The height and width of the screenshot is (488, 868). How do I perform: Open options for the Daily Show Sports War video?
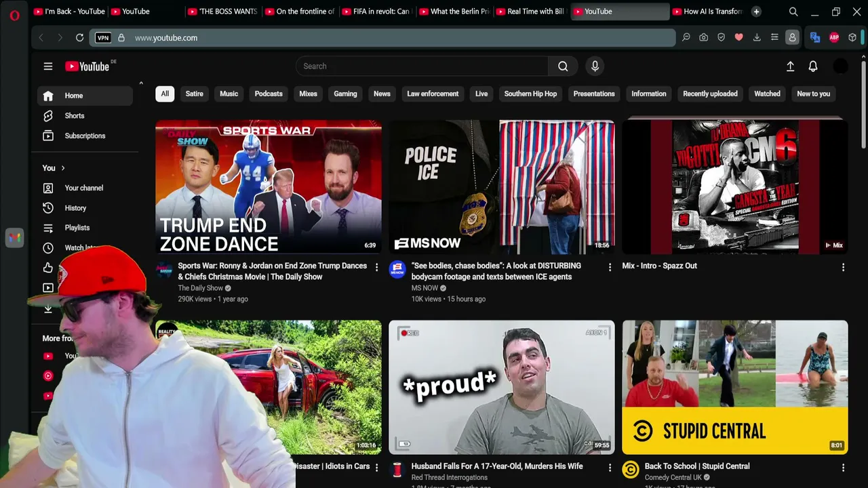(376, 267)
